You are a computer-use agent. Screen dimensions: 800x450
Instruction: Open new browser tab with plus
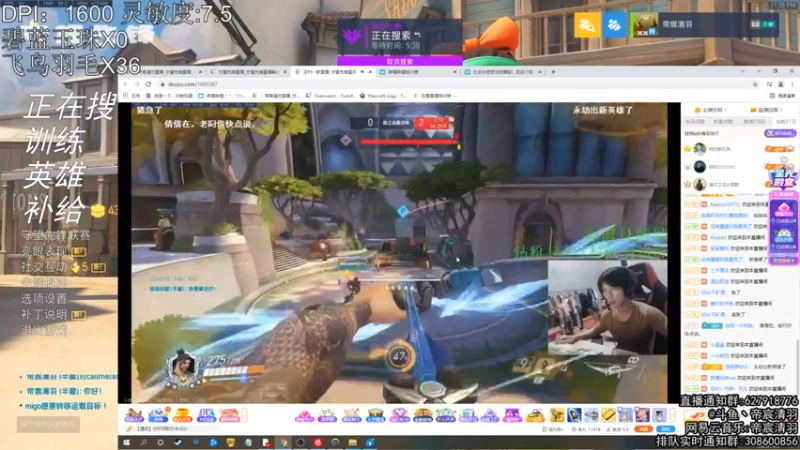point(553,72)
